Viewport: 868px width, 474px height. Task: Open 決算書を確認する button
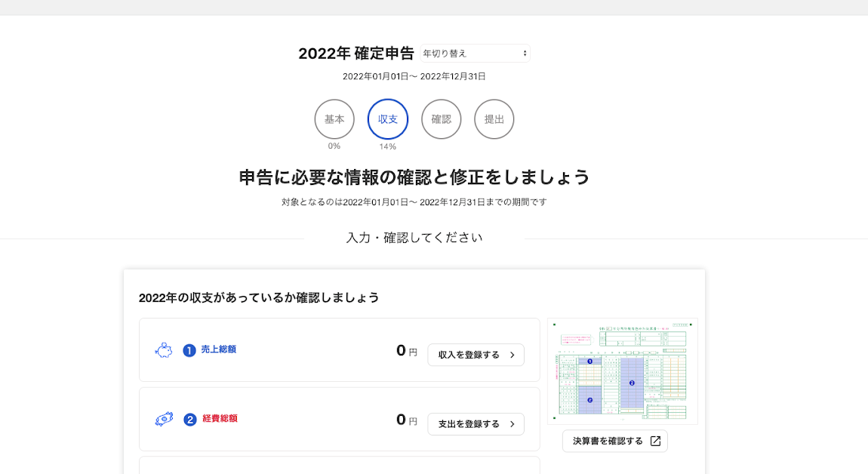615,441
